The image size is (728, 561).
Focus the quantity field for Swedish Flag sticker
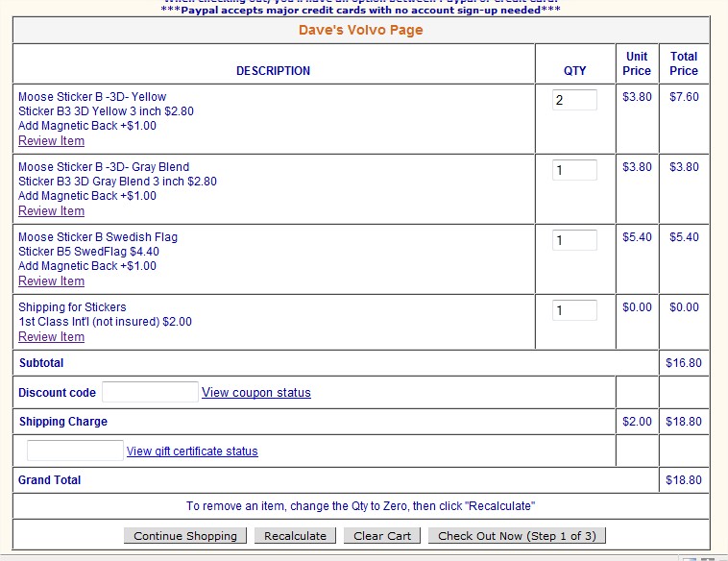tap(574, 240)
